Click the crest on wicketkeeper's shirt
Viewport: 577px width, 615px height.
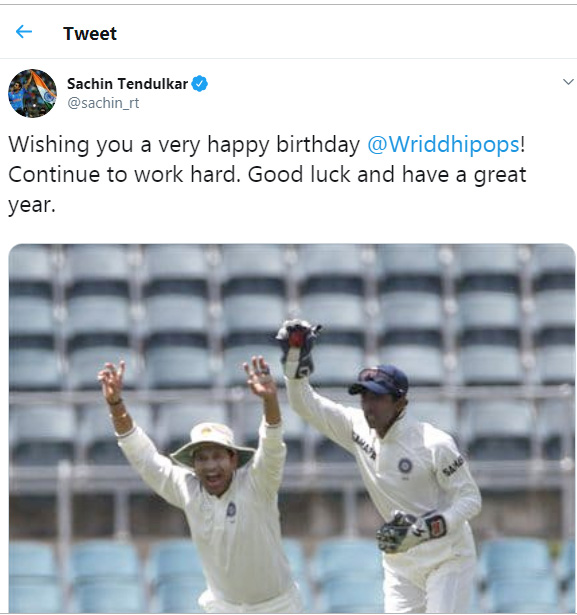(x=405, y=466)
